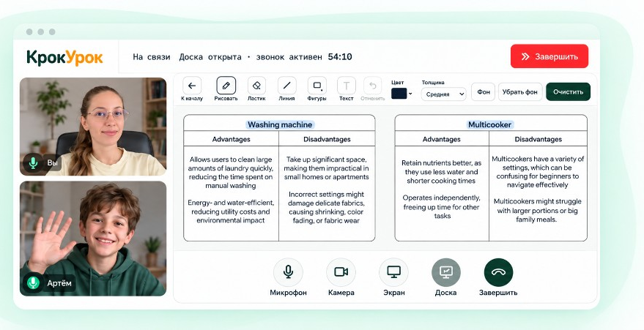
Task: Click the Отменить undo icon
Action: click(x=372, y=86)
